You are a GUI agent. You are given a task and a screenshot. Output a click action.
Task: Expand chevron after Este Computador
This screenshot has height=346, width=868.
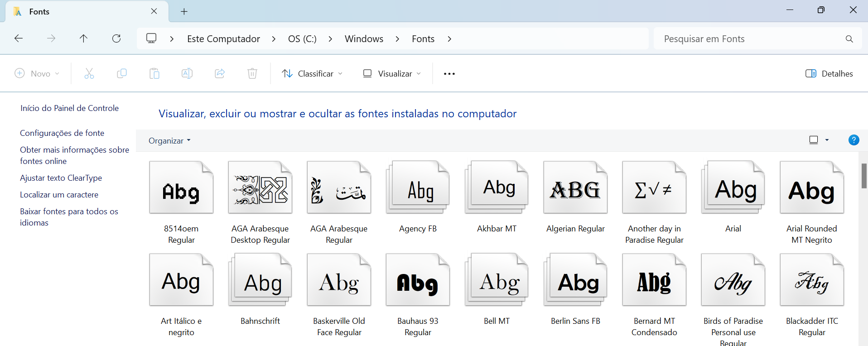274,39
